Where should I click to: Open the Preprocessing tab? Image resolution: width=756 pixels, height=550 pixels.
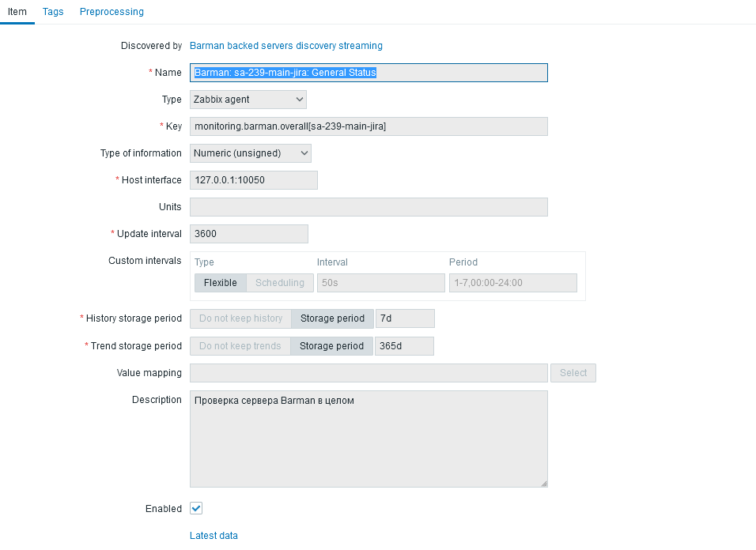[x=112, y=12]
